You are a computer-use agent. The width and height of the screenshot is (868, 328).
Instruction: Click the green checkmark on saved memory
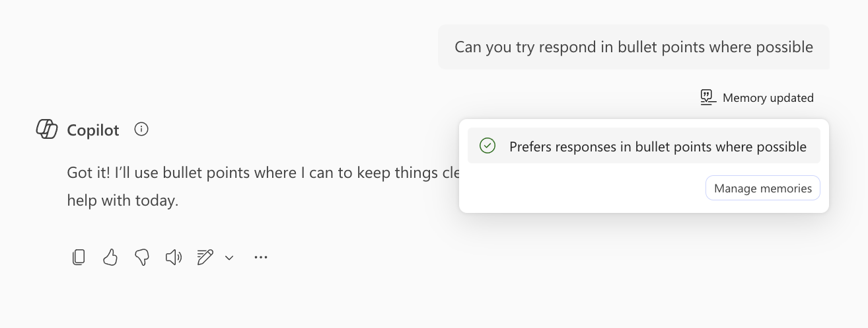(x=488, y=146)
